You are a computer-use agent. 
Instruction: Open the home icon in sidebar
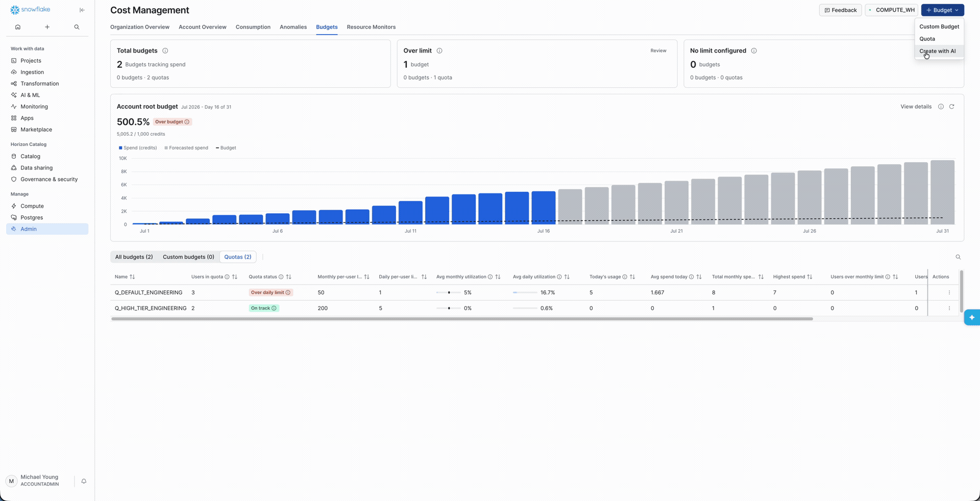tap(18, 27)
